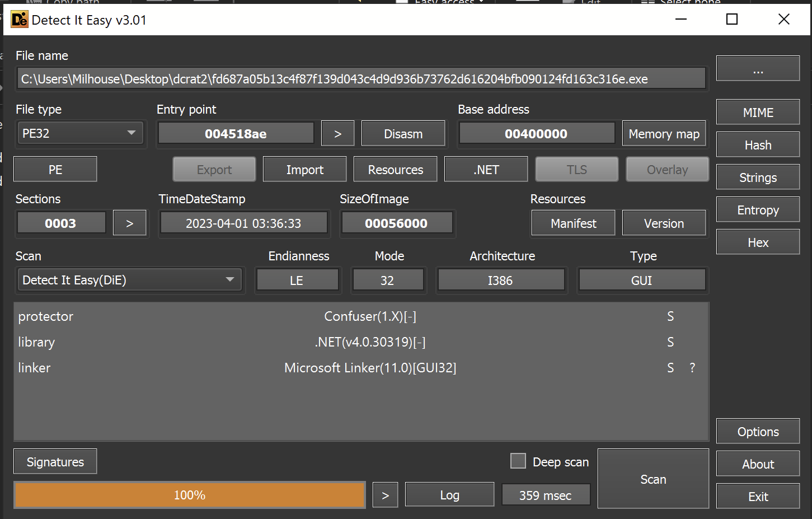Click the arrow button next to the progress bar
This screenshot has height=519, width=812.
[x=385, y=495]
